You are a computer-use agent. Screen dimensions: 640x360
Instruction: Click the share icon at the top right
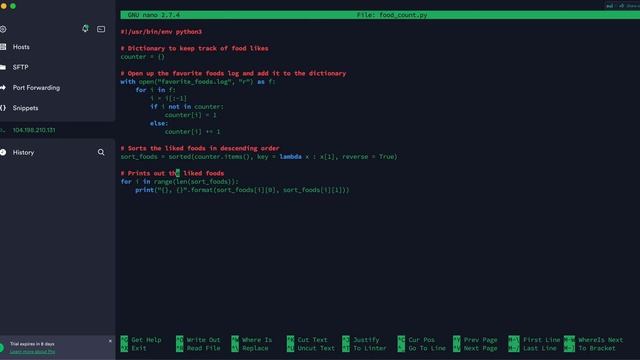pos(621,6)
